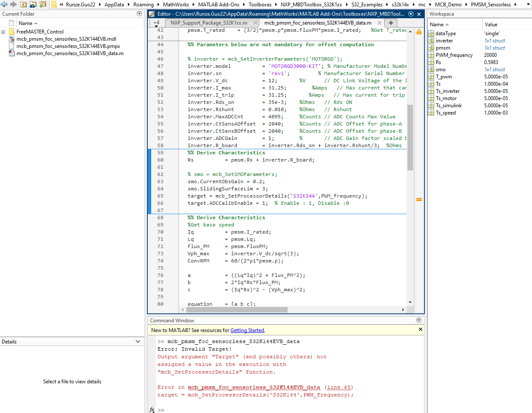Viewport: 532px width, 413px height.
Task: Click the editor horizontal scrollbar
Action: tap(237, 310)
